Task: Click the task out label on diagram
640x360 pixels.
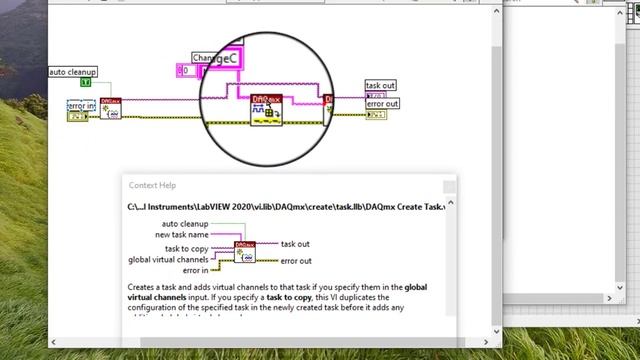Action: pos(380,85)
